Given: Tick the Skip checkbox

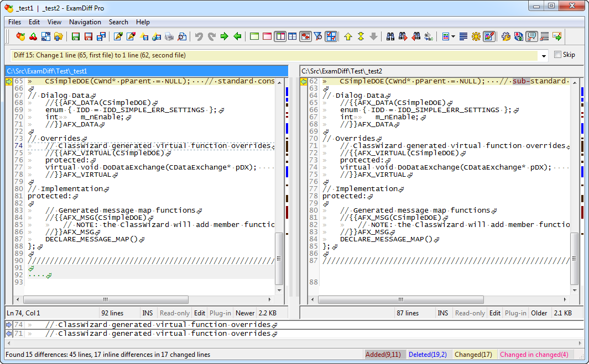Looking at the screenshot, I should click(558, 55).
